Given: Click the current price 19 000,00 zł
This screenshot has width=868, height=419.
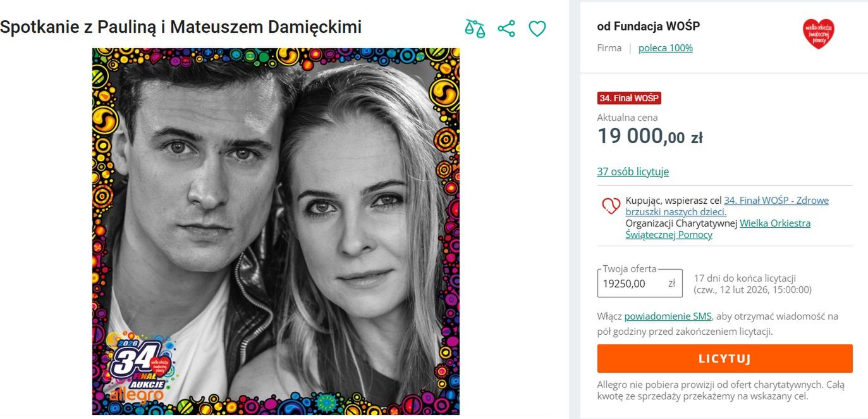Looking at the screenshot, I should click(x=649, y=135).
